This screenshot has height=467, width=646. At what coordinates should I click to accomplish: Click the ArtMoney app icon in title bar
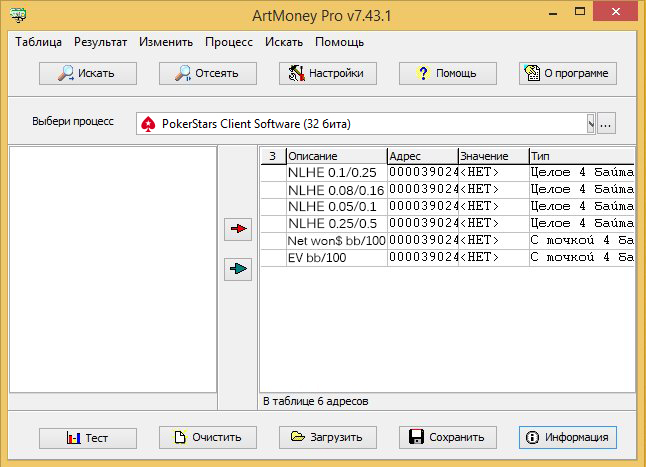[x=18, y=15]
